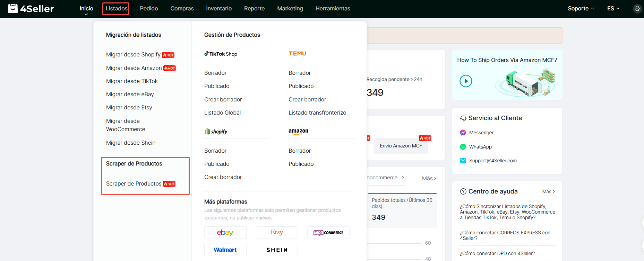Expand Más next to Centro de ayuda
This screenshot has width=644, height=261.
pyautogui.click(x=548, y=191)
